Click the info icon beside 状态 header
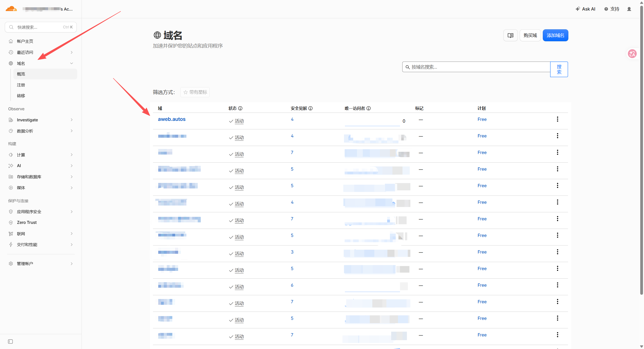Image resolution: width=644 pixels, height=349 pixels. click(240, 108)
